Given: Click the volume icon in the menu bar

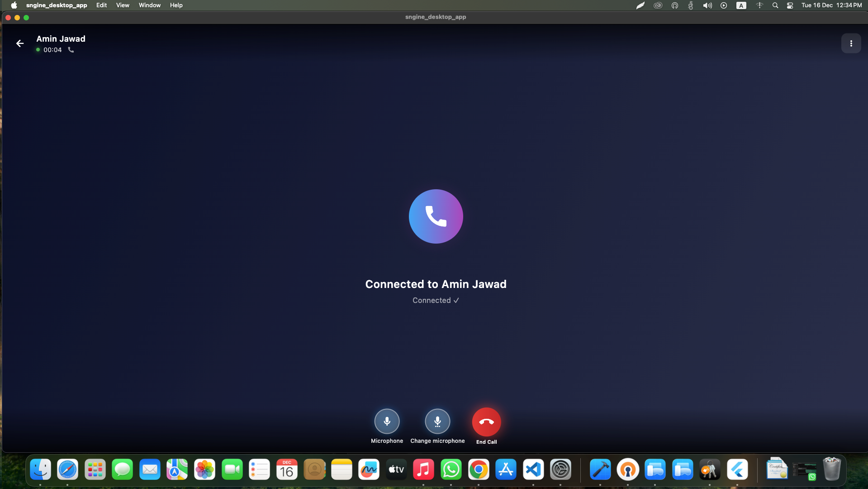Looking at the screenshot, I should coord(707,5).
